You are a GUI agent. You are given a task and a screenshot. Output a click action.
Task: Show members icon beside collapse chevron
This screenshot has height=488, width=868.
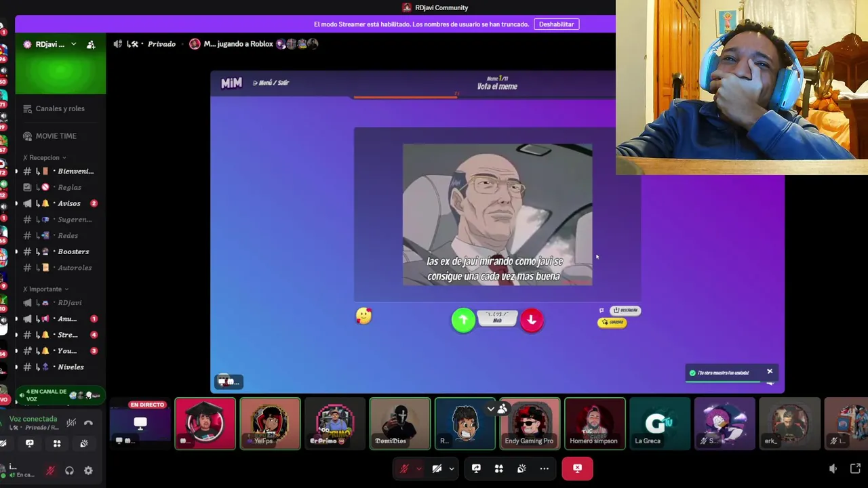point(502,409)
